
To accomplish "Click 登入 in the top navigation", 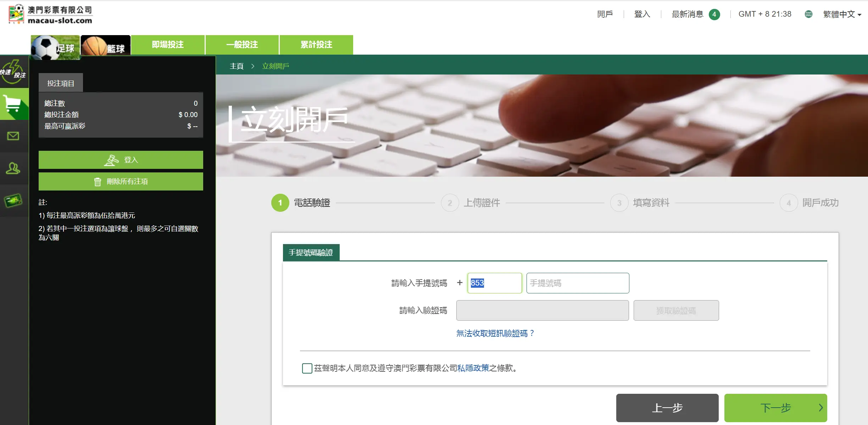I will 642,14.
